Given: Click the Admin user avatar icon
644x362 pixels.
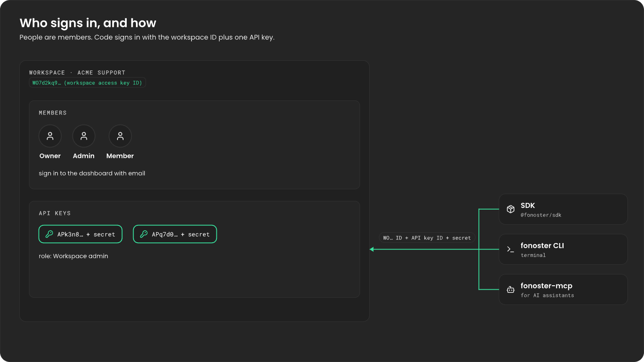Looking at the screenshot, I should [84, 136].
